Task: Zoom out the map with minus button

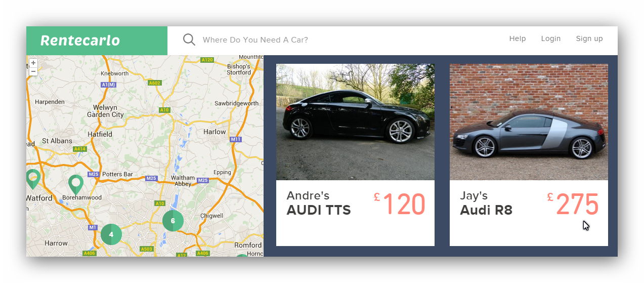Action: tap(33, 71)
